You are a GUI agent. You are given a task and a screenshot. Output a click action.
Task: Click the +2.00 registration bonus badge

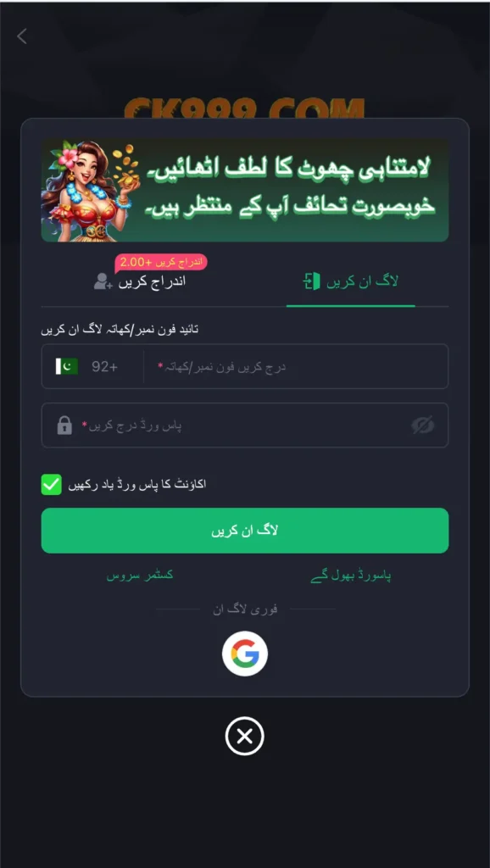[161, 260]
